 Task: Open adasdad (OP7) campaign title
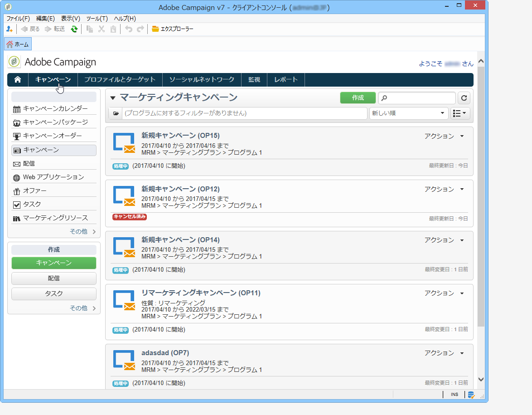(x=165, y=353)
